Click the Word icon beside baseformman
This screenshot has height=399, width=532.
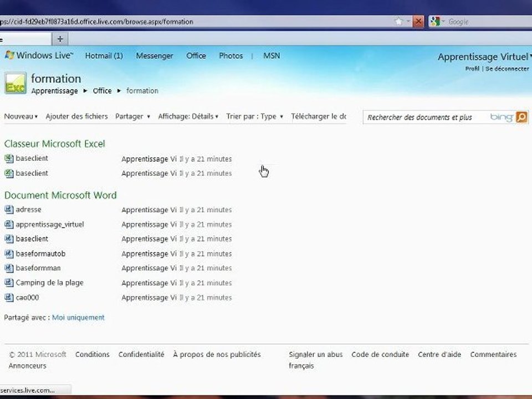pyautogui.click(x=9, y=268)
